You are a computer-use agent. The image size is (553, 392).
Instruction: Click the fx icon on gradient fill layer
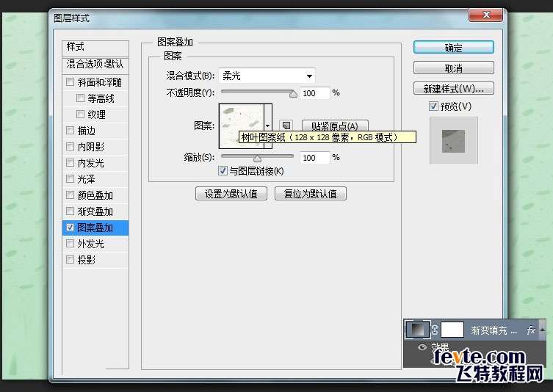click(531, 330)
